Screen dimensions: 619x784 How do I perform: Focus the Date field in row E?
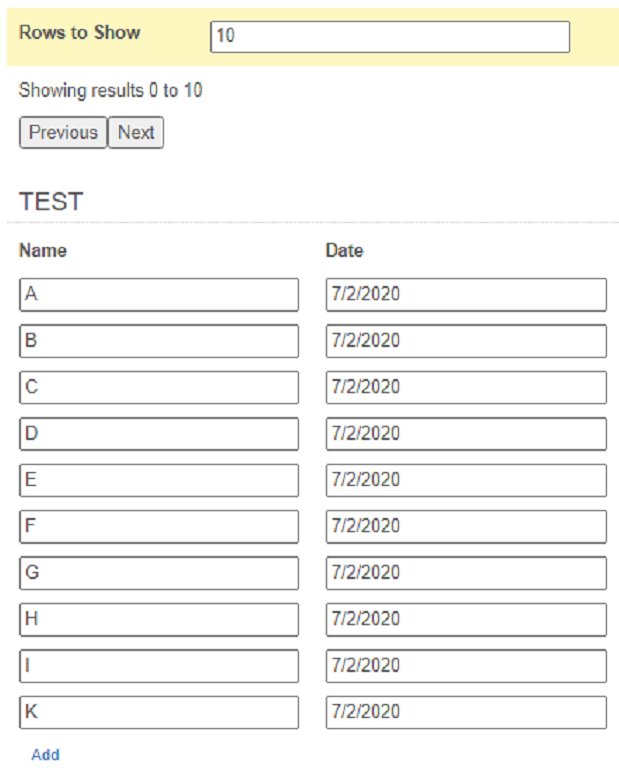tap(466, 480)
